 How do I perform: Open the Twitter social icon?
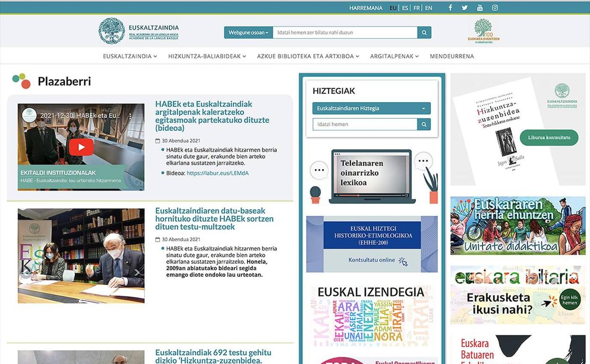coord(465,8)
